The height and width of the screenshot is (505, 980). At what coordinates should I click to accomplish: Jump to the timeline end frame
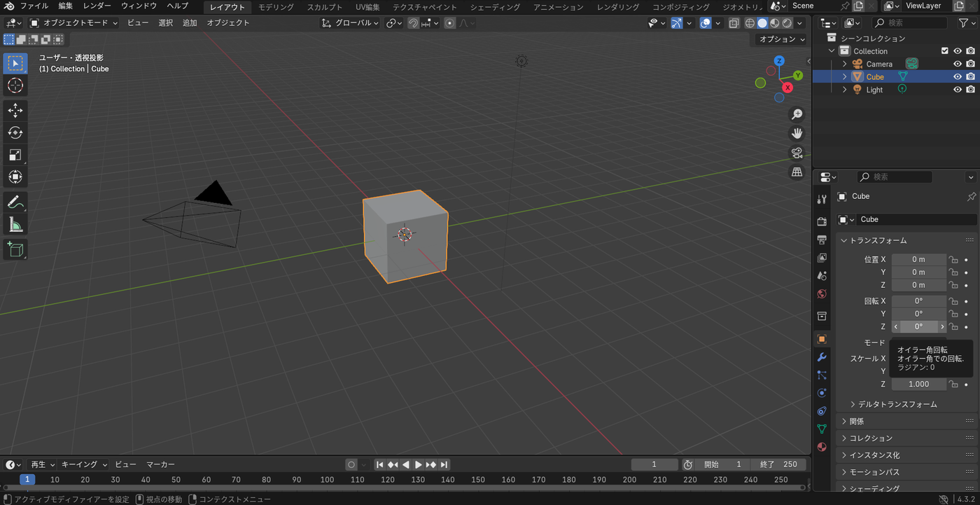click(x=444, y=464)
